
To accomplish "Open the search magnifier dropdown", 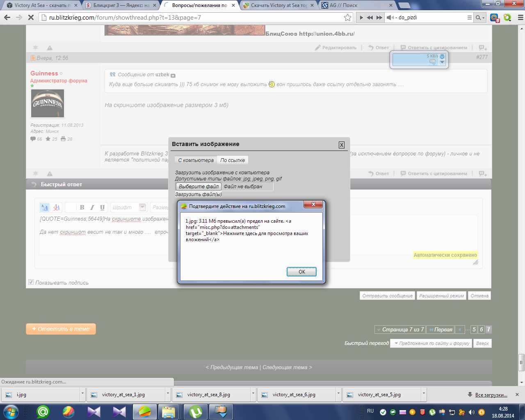I will point(479,18).
